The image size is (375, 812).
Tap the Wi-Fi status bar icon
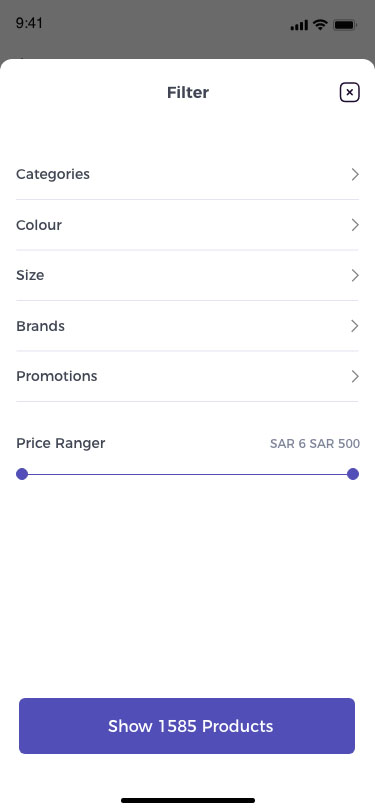click(321, 24)
